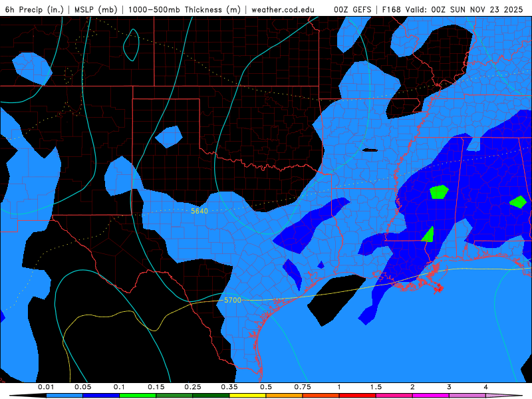Select the light blue 0.01–0.05 legend swatch
The height and width of the screenshot is (399, 532).
[x=65, y=396]
